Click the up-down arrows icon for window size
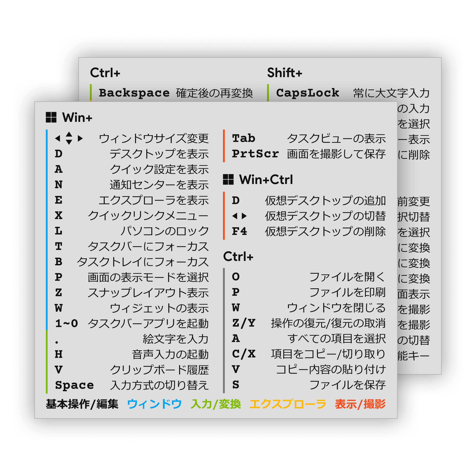The width and height of the screenshot is (476, 476). pos(69,138)
